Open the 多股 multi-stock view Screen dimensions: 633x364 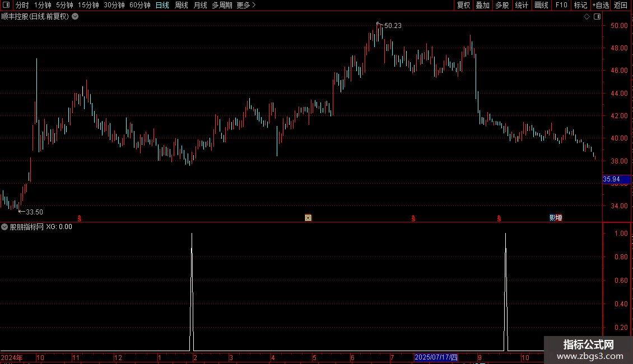click(502, 5)
